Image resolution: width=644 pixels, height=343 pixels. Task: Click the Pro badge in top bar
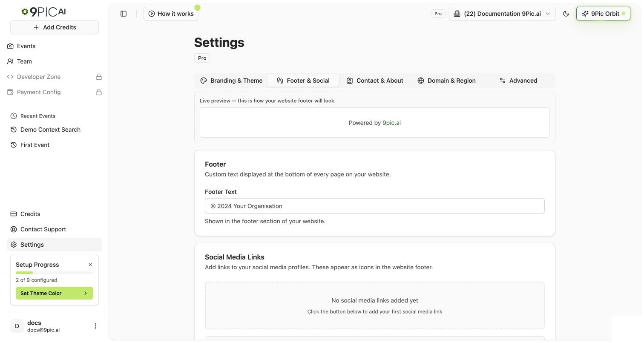click(x=438, y=14)
